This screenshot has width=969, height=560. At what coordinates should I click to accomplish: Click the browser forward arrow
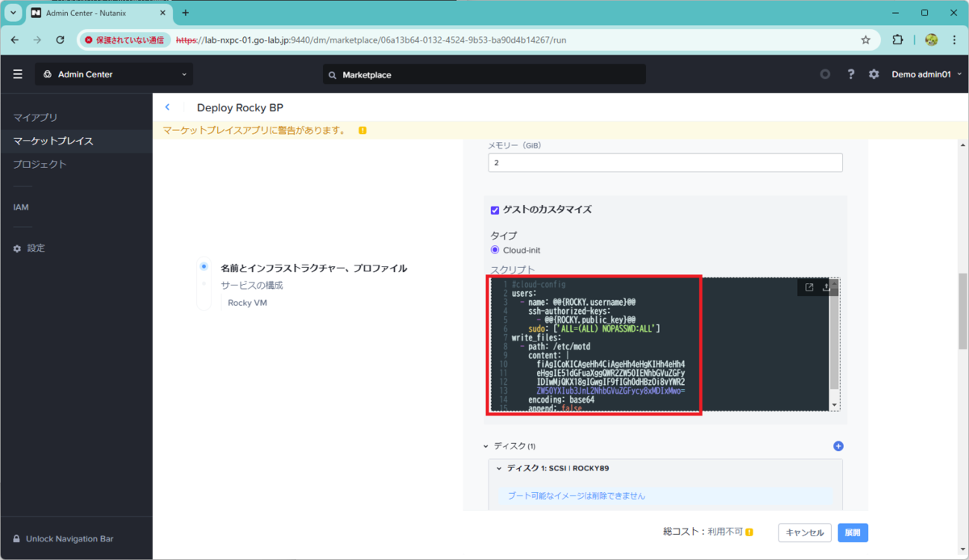37,40
